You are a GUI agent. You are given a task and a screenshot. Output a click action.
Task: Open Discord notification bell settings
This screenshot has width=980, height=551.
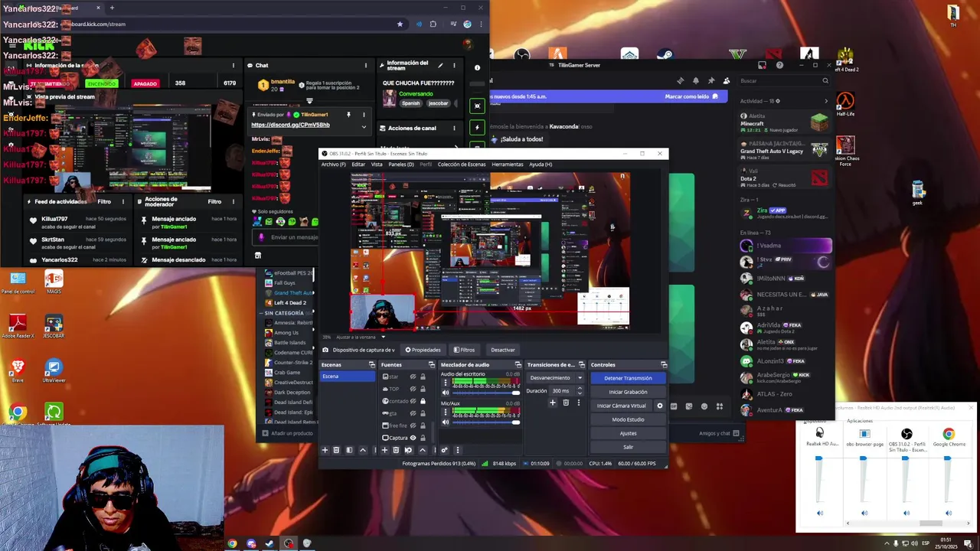(x=695, y=80)
